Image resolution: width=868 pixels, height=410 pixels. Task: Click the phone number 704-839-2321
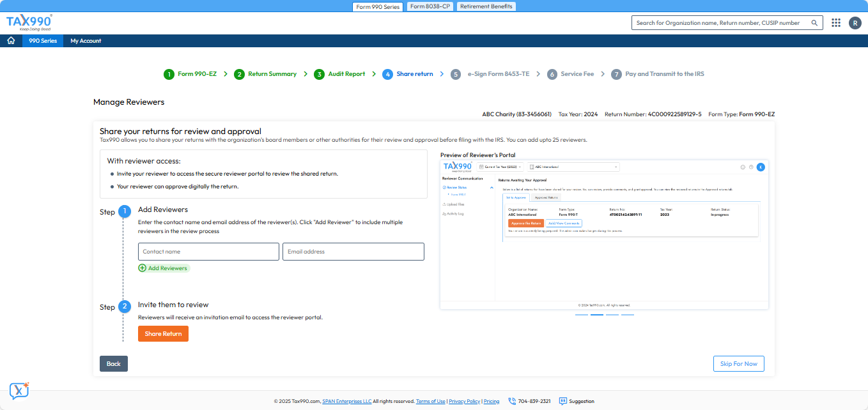[534, 401]
